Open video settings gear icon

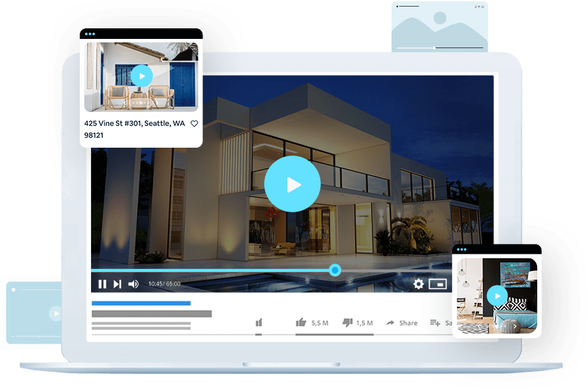click(419, 284)
